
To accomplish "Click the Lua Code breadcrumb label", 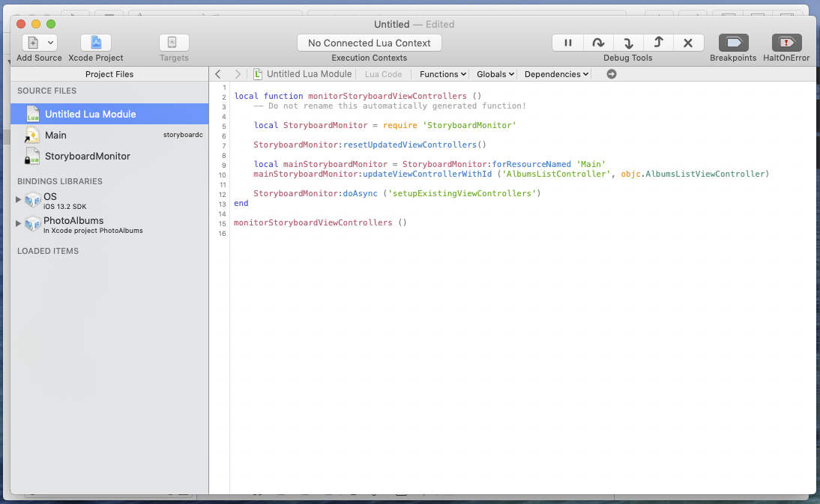I will click(x=383, y=74).
